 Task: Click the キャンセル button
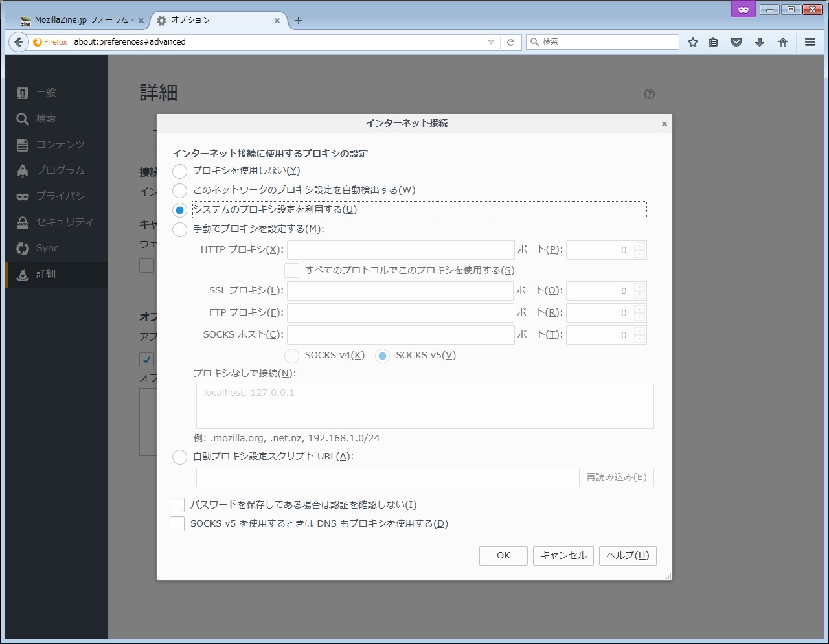[563, 555]
